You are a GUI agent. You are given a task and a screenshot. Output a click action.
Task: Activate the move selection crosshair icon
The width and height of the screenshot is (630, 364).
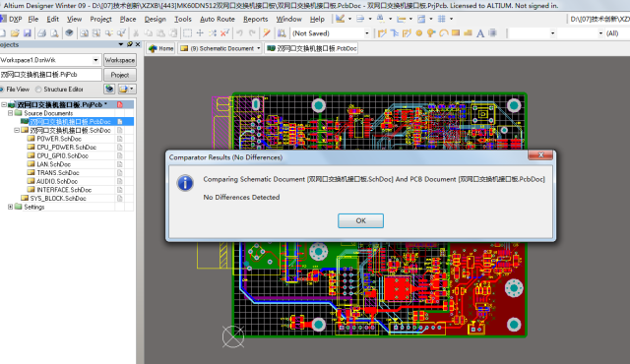pos(200,33)
